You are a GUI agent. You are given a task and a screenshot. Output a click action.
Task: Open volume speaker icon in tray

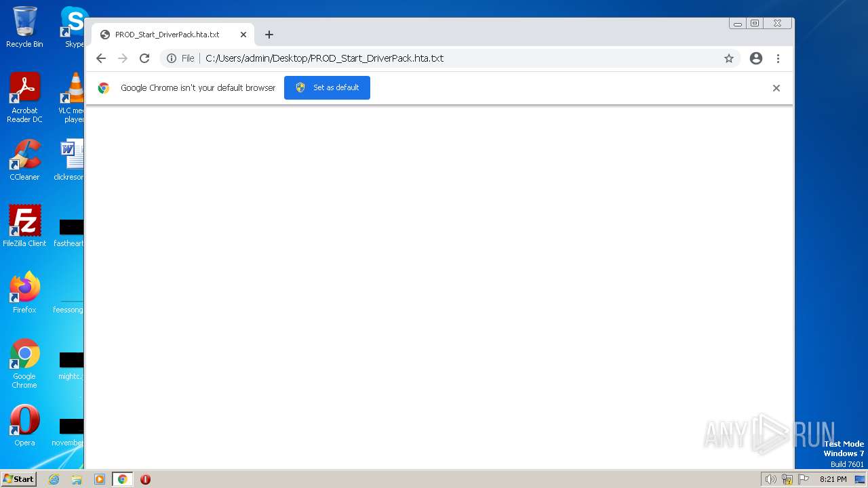[x=770, y=479]
